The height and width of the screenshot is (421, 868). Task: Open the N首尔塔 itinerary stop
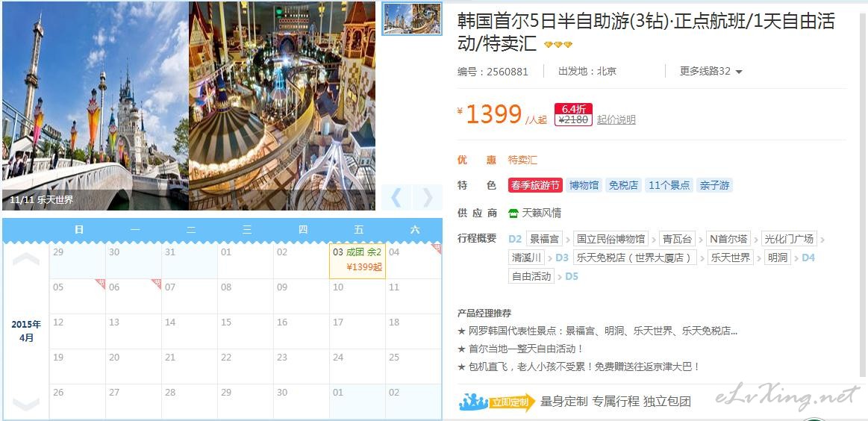pyautogui.click(x=728, y=239)
